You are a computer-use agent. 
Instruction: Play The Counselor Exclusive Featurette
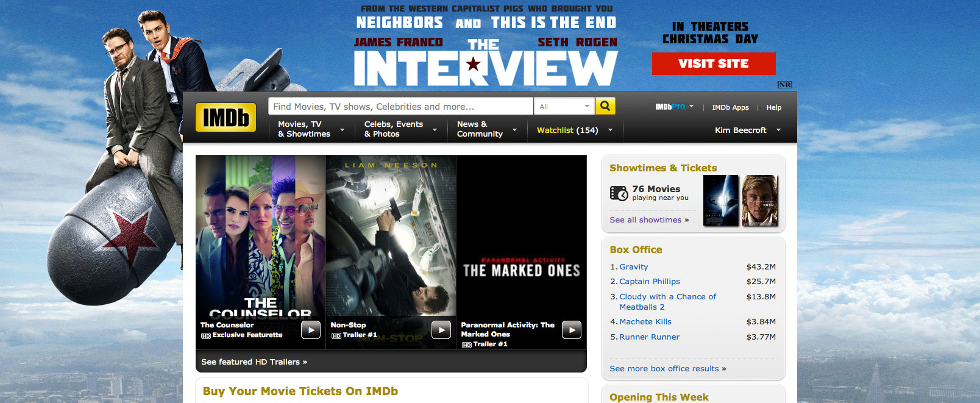coord(311,330)
